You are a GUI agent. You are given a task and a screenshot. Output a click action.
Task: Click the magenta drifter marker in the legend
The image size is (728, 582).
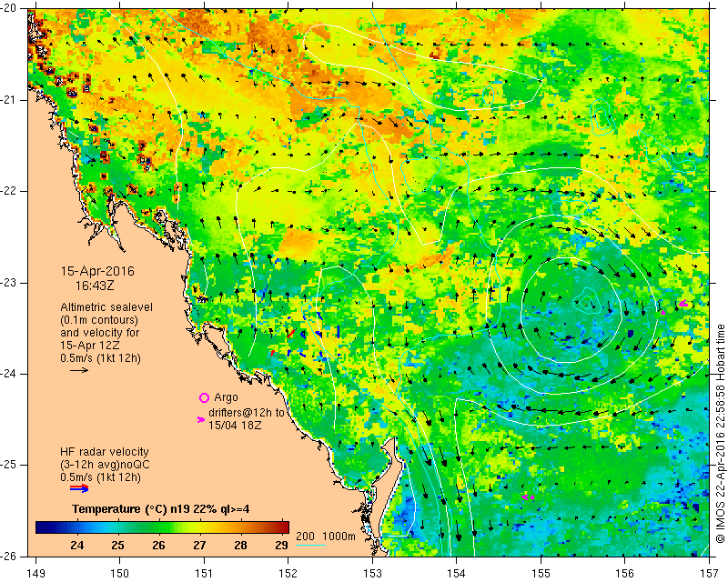coord(200,419)
